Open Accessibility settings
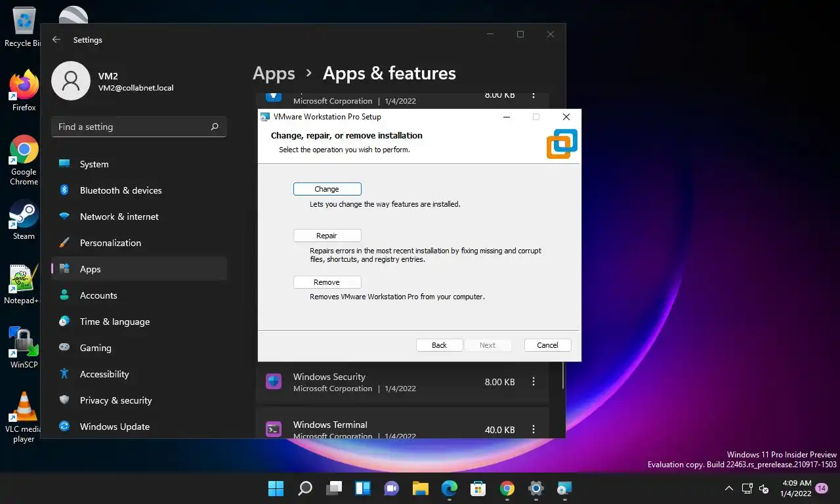 pos(139,374)
